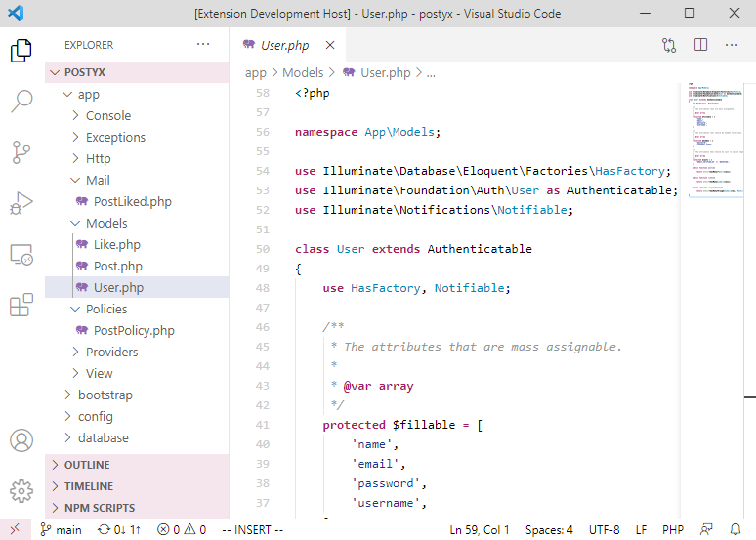Select language mode PHP
The width and height of the screenshot is (756, 540).
pyautogui.click(x=673, y=530)
